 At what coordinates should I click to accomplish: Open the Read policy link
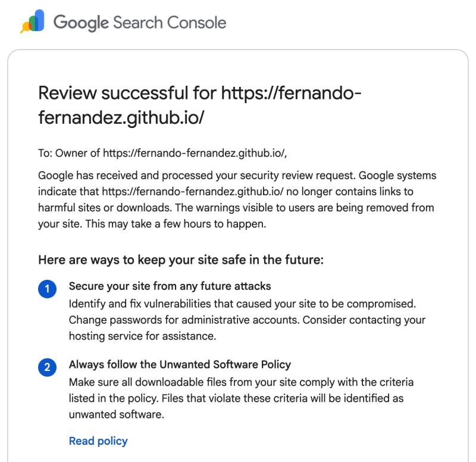click(98, 441)
